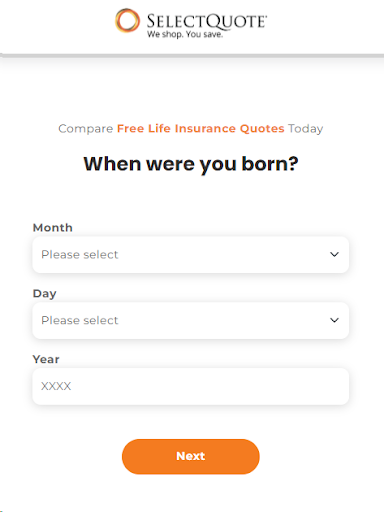384x512 pixels.
Task: Click the Year field label
Action: tap(46, 359)
